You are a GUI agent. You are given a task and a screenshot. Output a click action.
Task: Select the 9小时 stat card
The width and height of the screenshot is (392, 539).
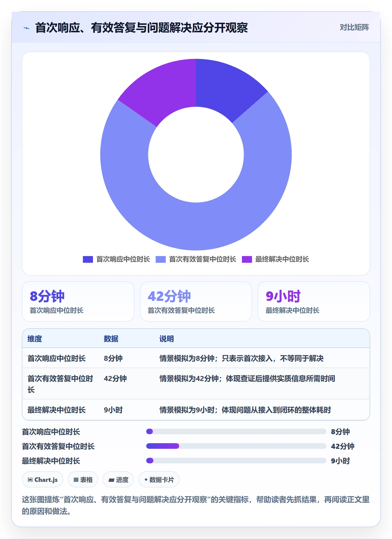[x=314, y=301]
